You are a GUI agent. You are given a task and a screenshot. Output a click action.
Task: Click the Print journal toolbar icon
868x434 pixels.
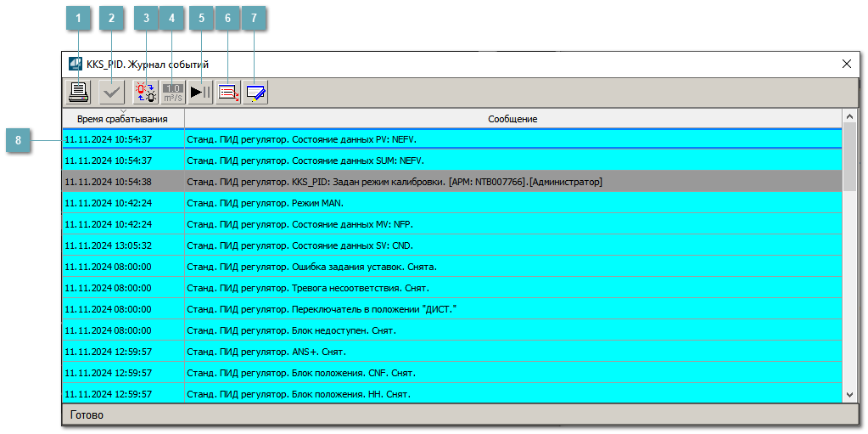point(78,92)
